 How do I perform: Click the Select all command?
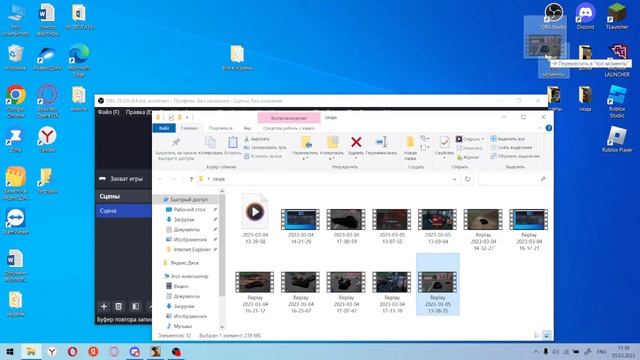[507, 139]
